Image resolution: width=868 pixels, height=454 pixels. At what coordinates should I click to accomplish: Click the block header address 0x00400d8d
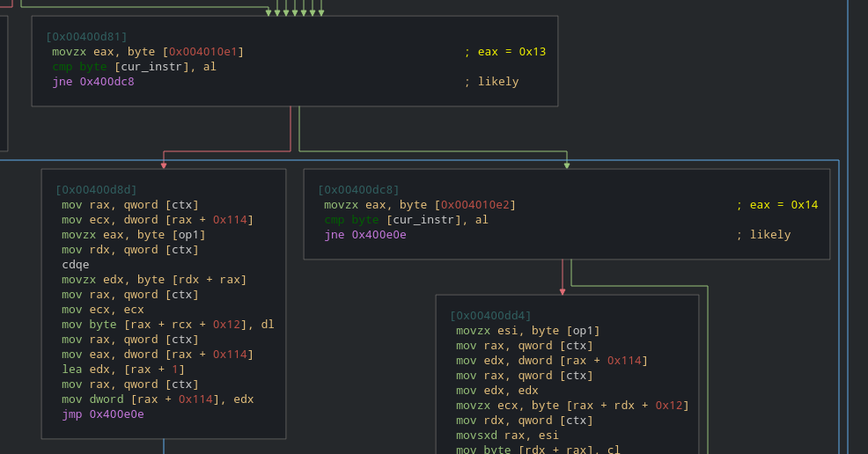96,190
